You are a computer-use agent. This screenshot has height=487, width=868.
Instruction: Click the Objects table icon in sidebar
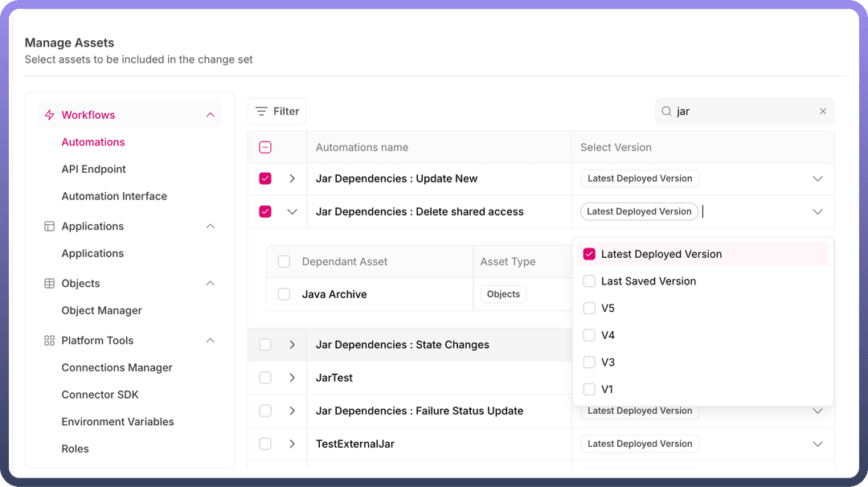[x=49, y=284]
